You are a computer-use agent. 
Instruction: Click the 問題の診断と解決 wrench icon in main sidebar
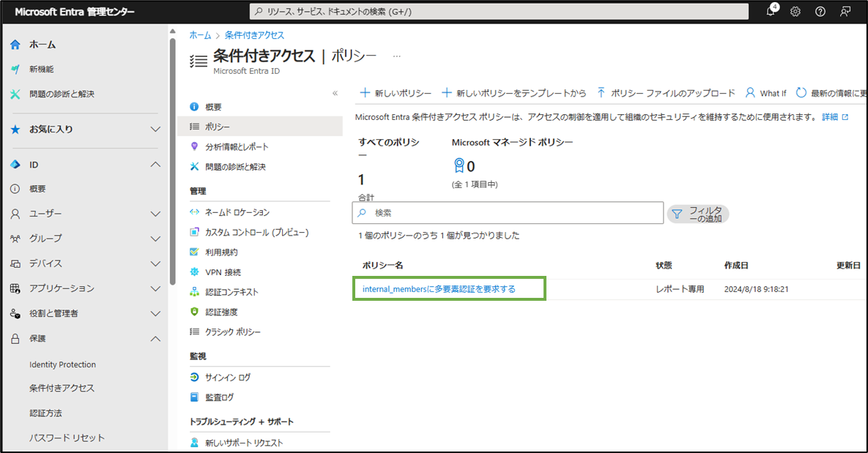[x=15, y=94]
